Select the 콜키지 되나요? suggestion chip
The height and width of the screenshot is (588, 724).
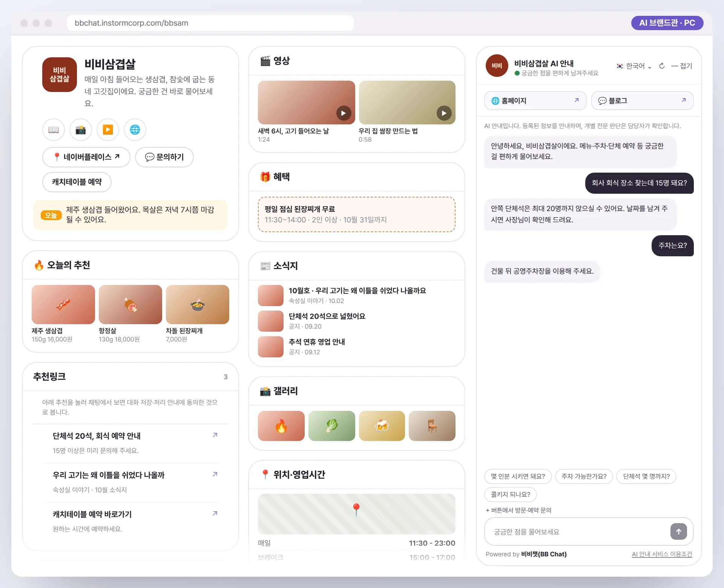click(x=511, y=495)
